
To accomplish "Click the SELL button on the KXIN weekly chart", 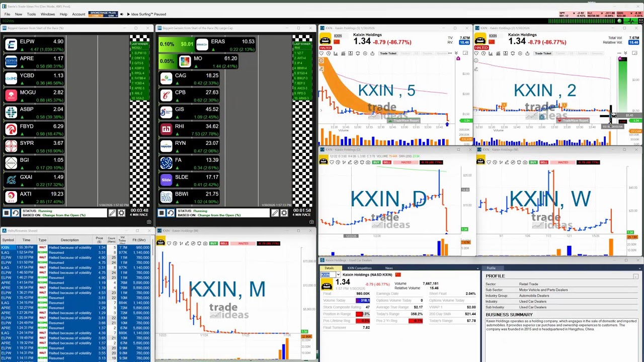I will 543,162.
